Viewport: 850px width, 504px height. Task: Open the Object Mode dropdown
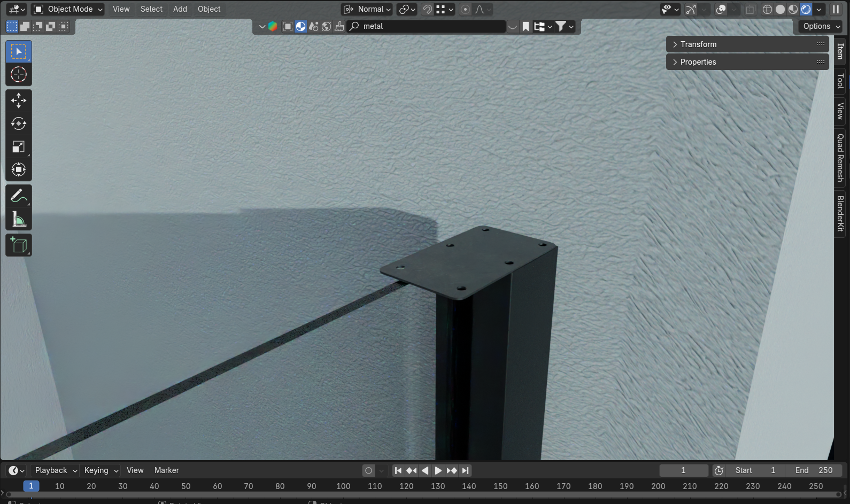(x=68, y=9)
